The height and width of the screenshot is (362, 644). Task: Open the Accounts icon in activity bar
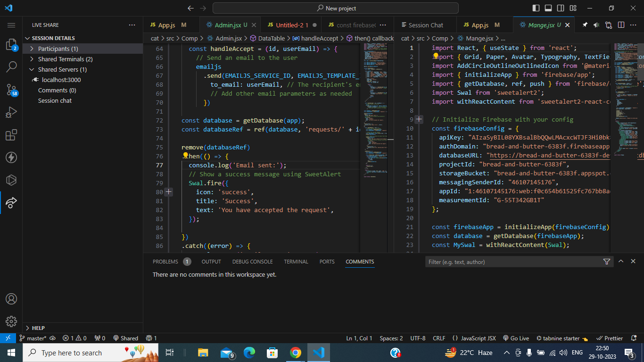click(11, 299)
